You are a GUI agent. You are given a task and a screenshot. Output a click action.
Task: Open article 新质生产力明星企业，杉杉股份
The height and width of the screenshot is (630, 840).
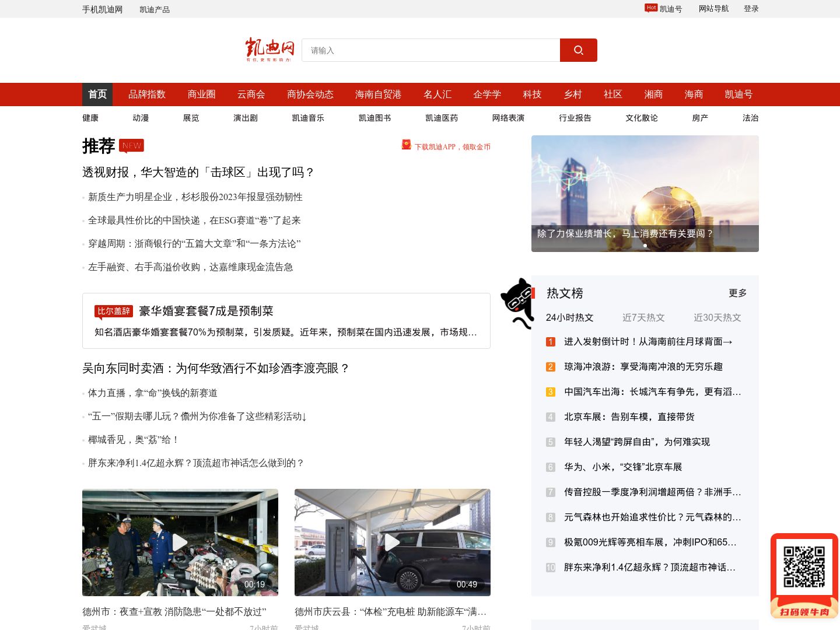pos(195,197)
